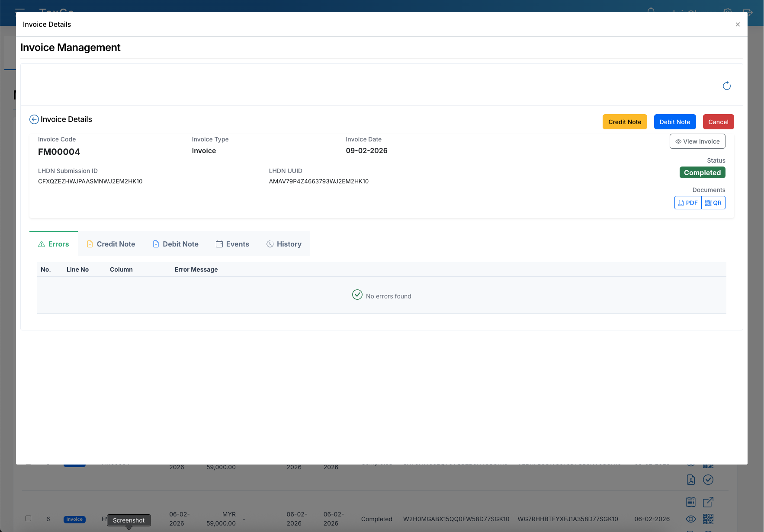
Task: Open external link icon on row 6
Action: pyautogui.click(x=709, y=502)
